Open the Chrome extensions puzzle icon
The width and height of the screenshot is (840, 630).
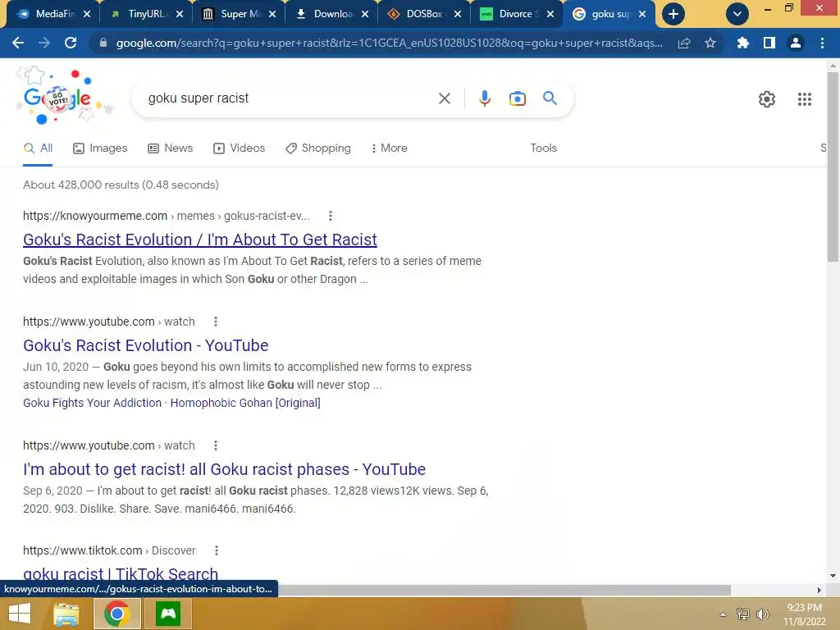click(742, 43)
